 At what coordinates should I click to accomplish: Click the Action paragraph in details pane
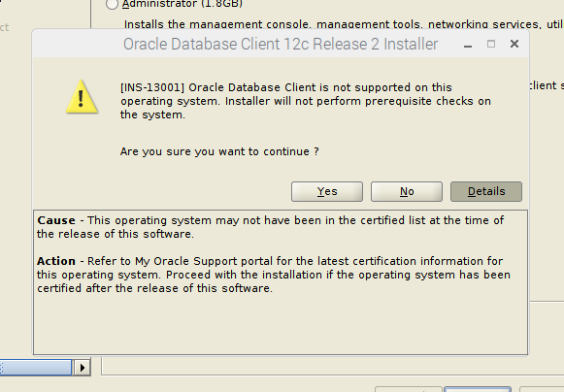tap(274, 275)
